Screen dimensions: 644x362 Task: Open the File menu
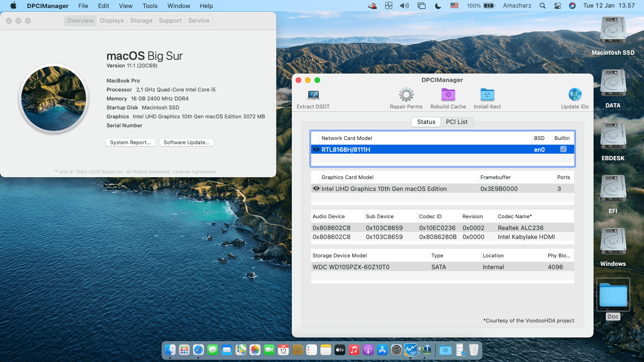click(83, 6)
